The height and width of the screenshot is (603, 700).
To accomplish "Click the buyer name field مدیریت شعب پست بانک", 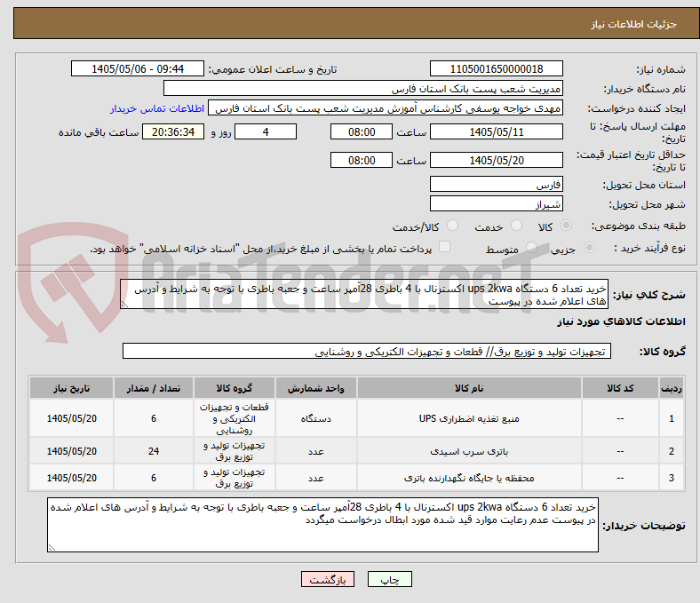I will pyautogui.click(x=363, y=89).
